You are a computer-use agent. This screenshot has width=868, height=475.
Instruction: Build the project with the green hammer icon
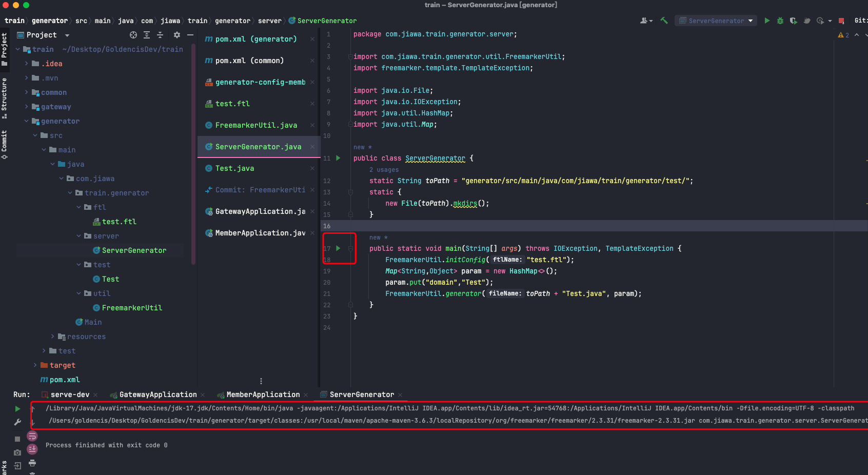point(664,21)
